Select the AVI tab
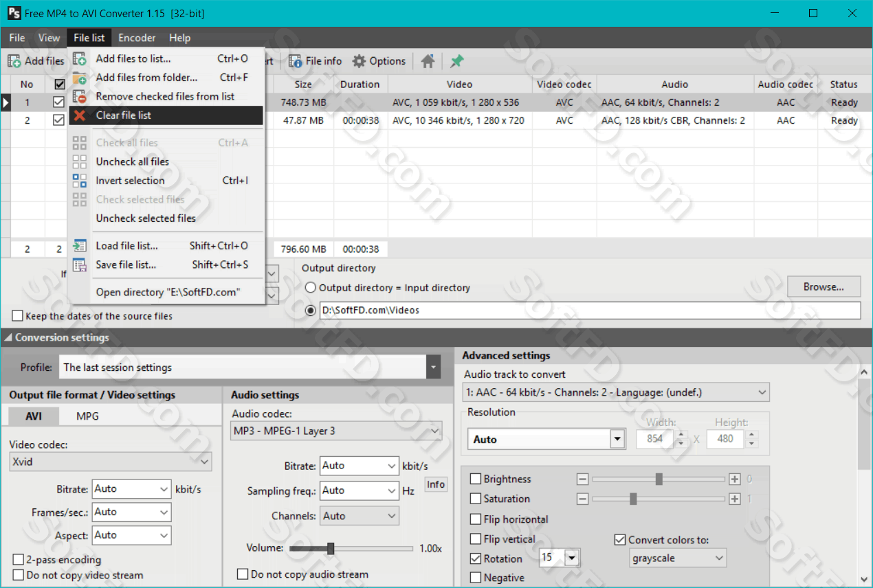Viewport: 873px width, 588px height. [x=34, y=416]
